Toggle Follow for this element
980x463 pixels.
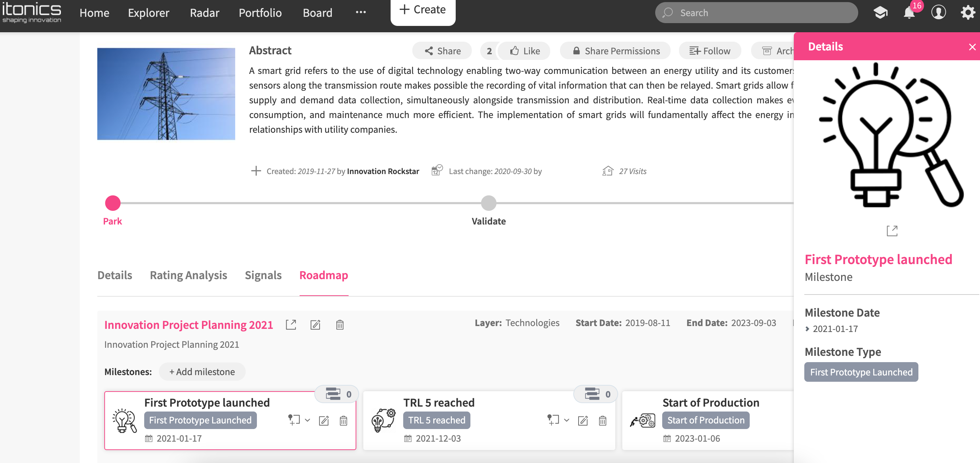tap(709, 51)
